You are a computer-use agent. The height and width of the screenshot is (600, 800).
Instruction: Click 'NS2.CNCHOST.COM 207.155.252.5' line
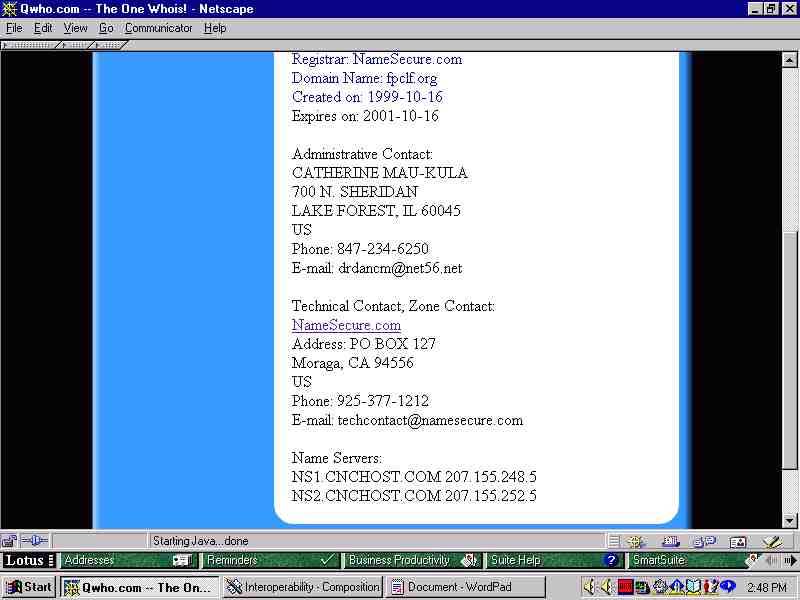coord(414,496)
